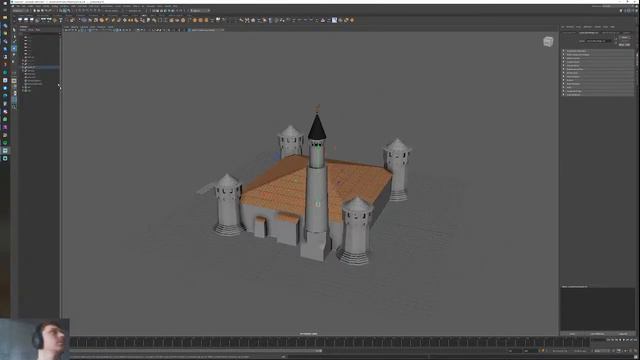Activate the highlighted Move tool in toolbox
640x360 pixels.
tap(14, 49)
